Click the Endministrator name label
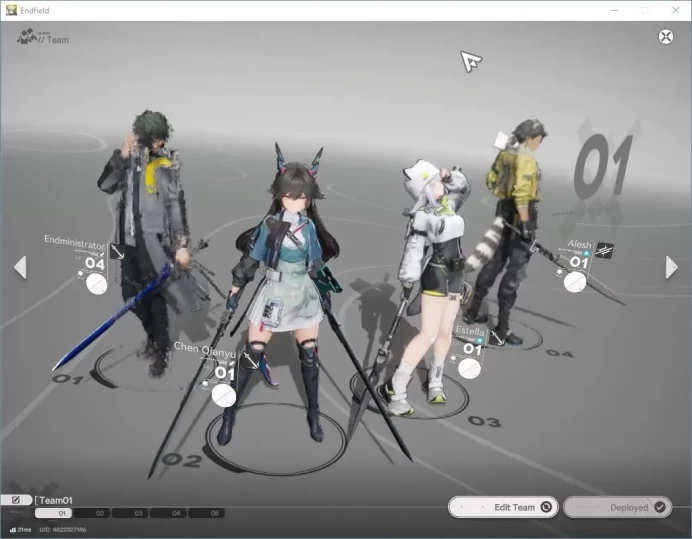692x539 pixels. tap(74, 242)
